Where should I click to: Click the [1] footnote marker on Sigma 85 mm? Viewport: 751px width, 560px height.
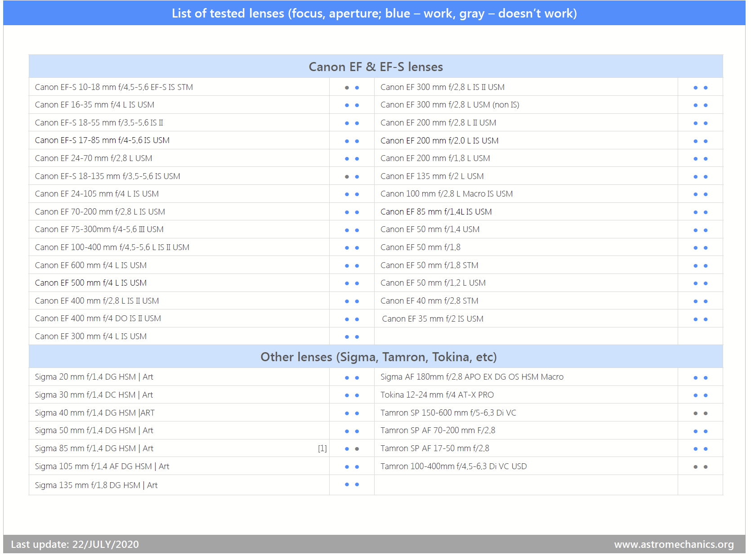(x=322, y=448)
